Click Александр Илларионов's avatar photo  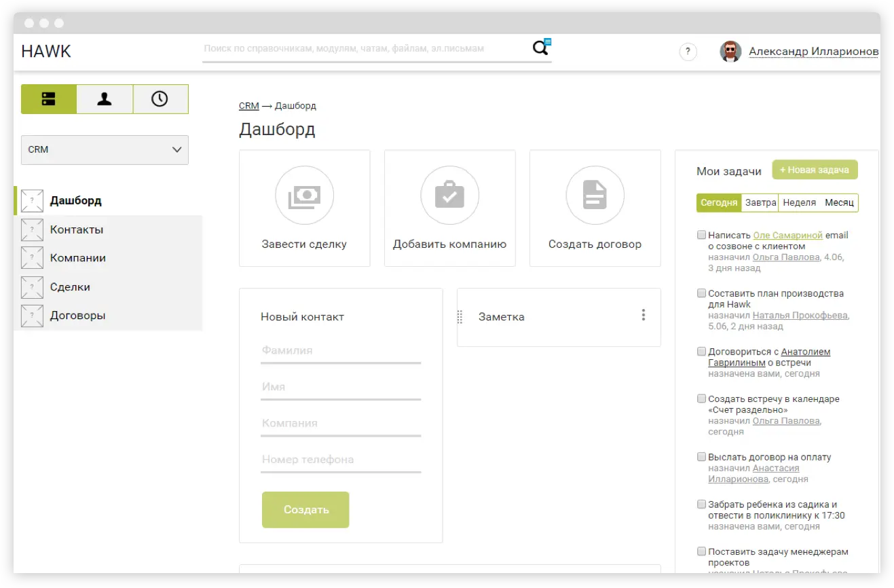(730, 52)
